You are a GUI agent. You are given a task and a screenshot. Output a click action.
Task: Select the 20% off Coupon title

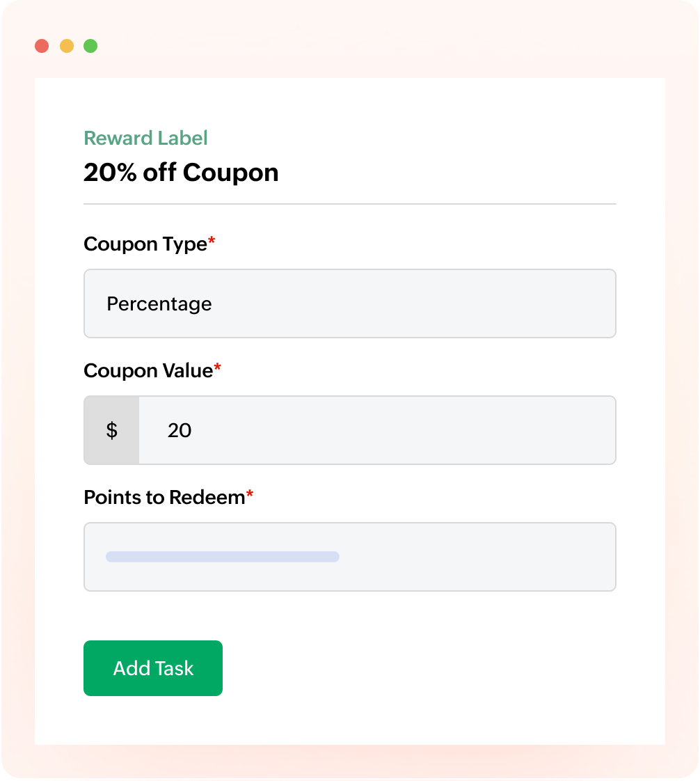pyautogui.click(x=181, y=173)
